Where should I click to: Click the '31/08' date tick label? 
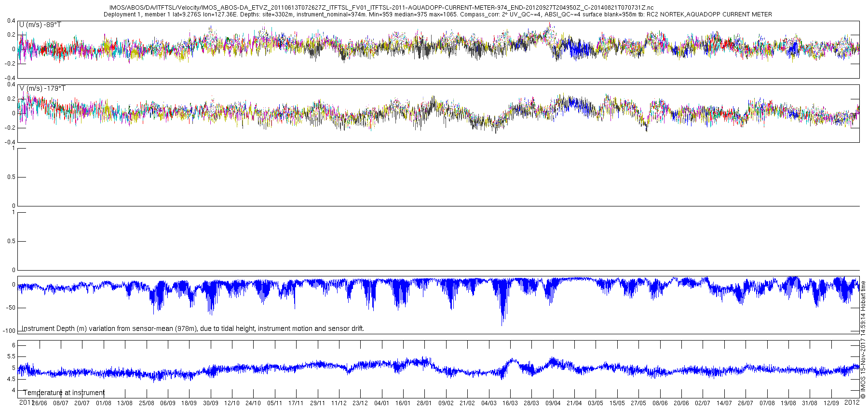(810, 403)
